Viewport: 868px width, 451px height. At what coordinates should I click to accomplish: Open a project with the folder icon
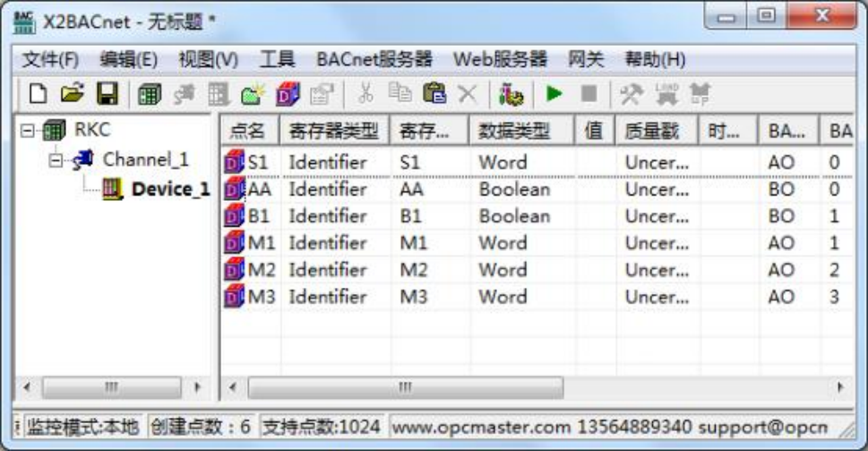[x=73, y=93]
